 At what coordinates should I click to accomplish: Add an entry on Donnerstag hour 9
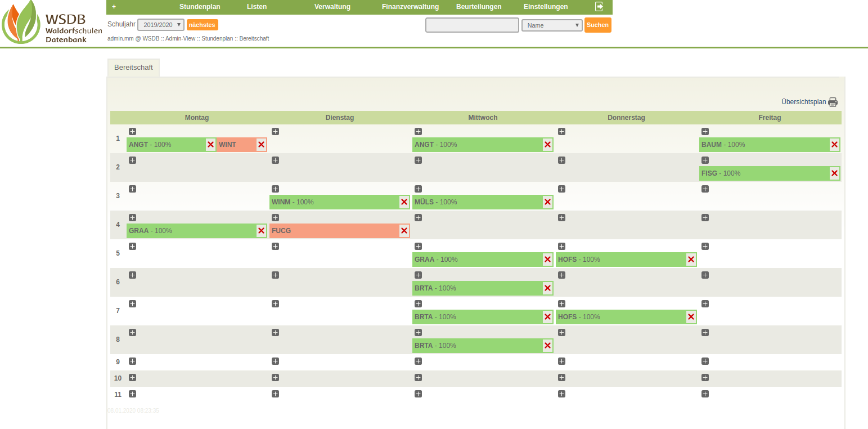pos(561,361)
